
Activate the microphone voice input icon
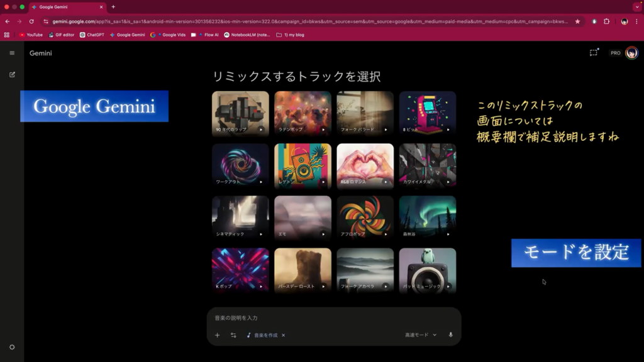450,335
